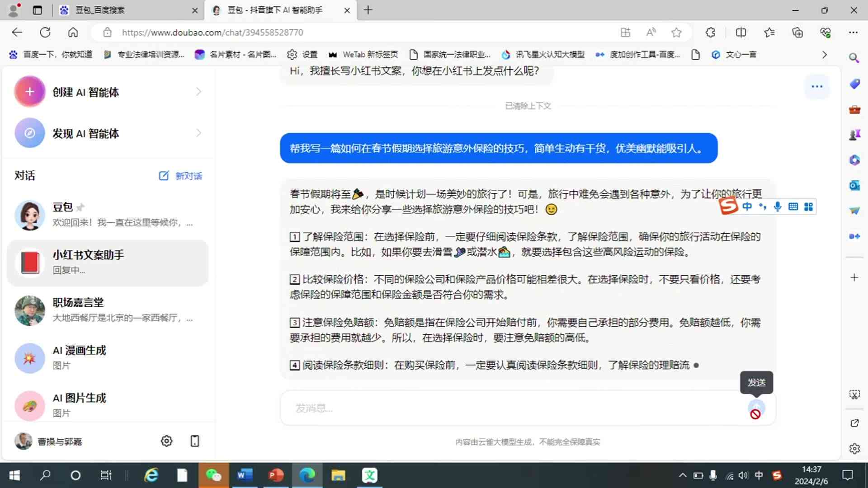Screen dimensions: 868x488
Task: Open the Edge sidebar Outlook icon
Action: point(854,185)
